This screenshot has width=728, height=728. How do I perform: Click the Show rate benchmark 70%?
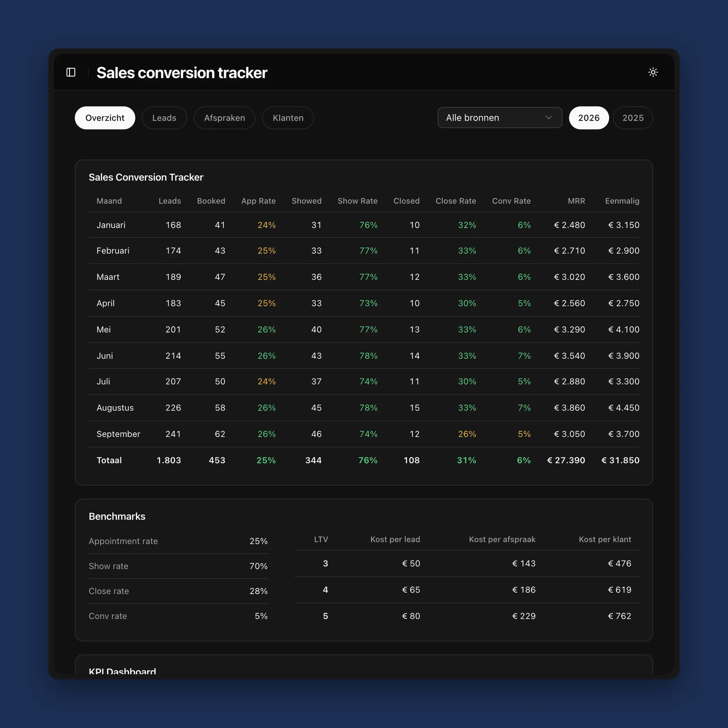[258, 566]
